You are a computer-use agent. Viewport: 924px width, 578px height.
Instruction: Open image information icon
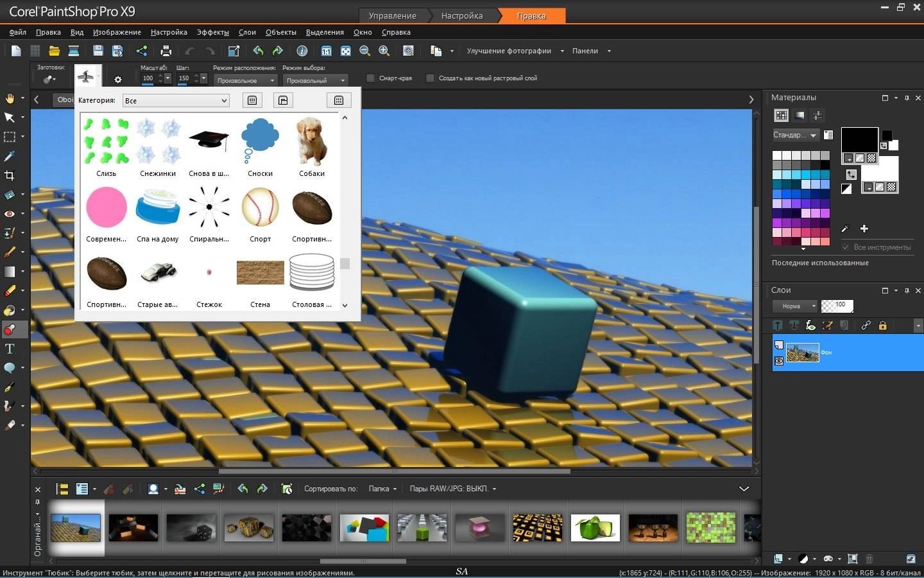[302, 51]
